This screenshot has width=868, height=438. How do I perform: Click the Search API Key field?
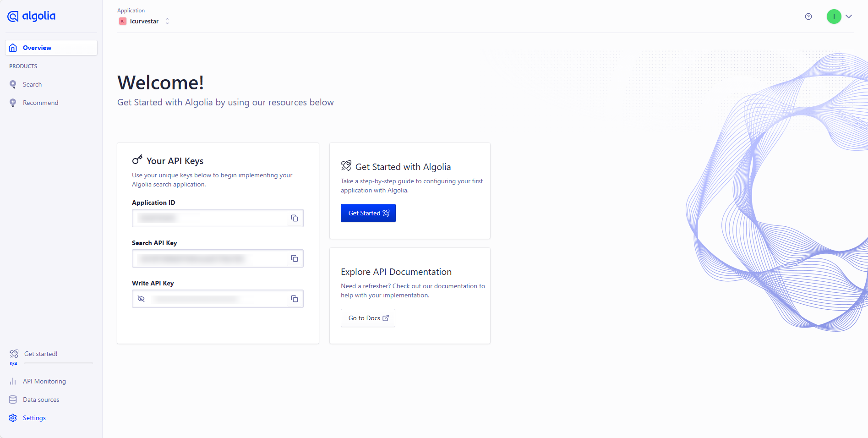pos(211,258)
